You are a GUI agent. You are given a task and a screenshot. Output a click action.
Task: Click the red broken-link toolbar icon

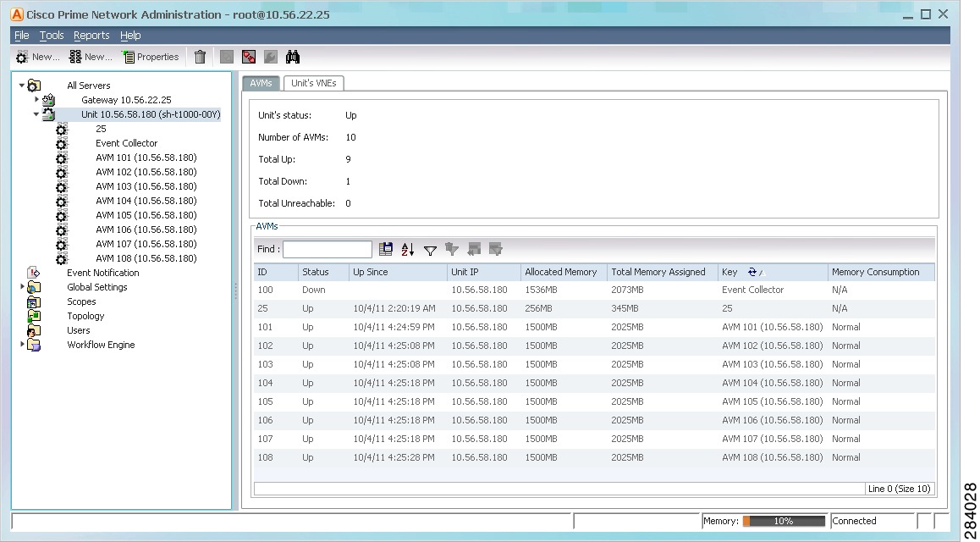pos(249,57)
